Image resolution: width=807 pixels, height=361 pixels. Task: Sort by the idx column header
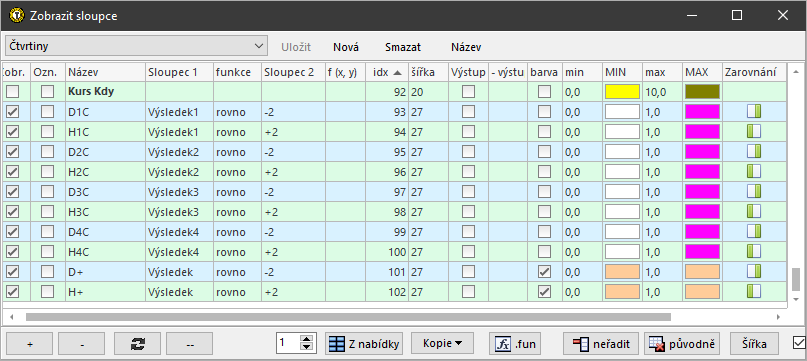tap(386, 73)
